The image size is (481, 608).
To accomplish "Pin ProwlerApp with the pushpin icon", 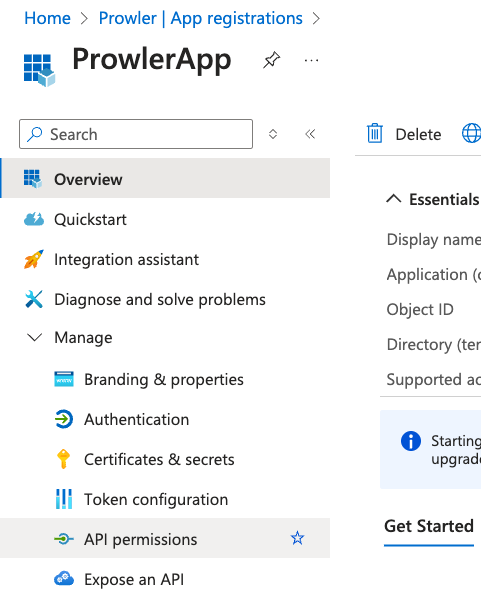I will point(272,60).
